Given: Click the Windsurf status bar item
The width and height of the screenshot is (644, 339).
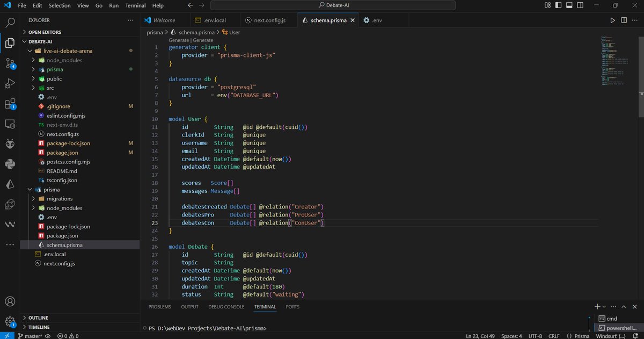Looking at the screenshot, I should click(x=611, y=336).
